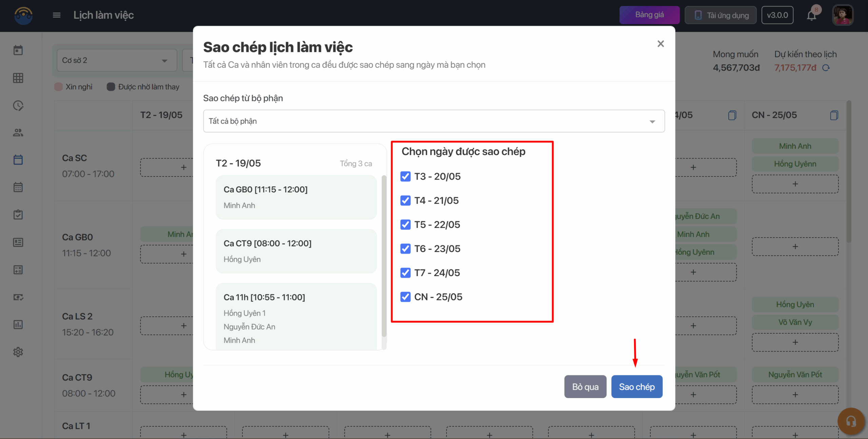Open the settings gear in sidebar
Viewport: 868px width, 439px height.
tap(18, 352)
